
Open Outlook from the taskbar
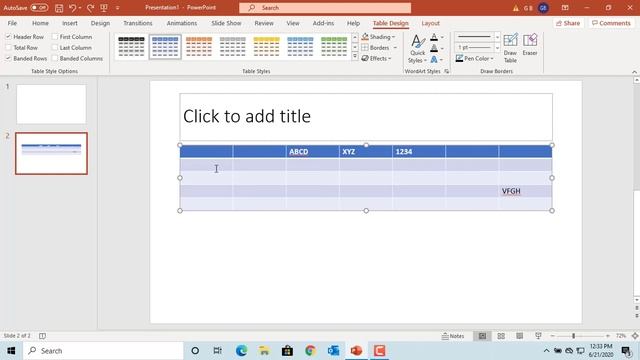[x=333, y=351]
